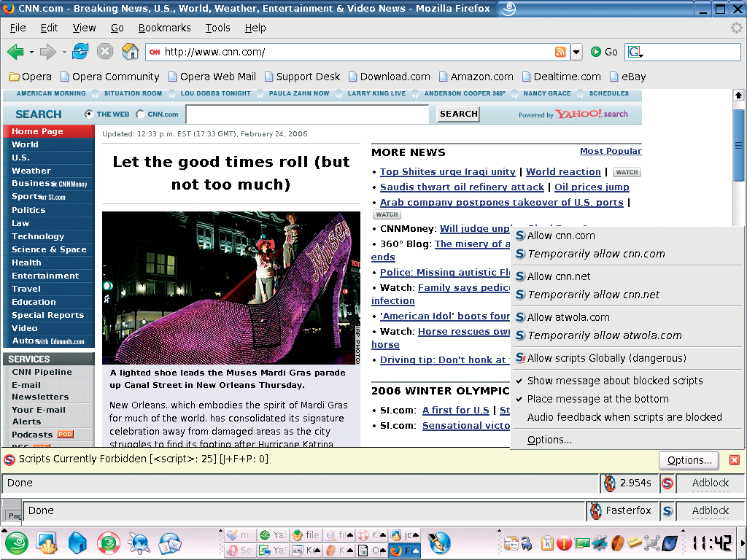
Task: Click the Fasterfox status bar panel
Action: pyautogui.click(x=622, y=511)
